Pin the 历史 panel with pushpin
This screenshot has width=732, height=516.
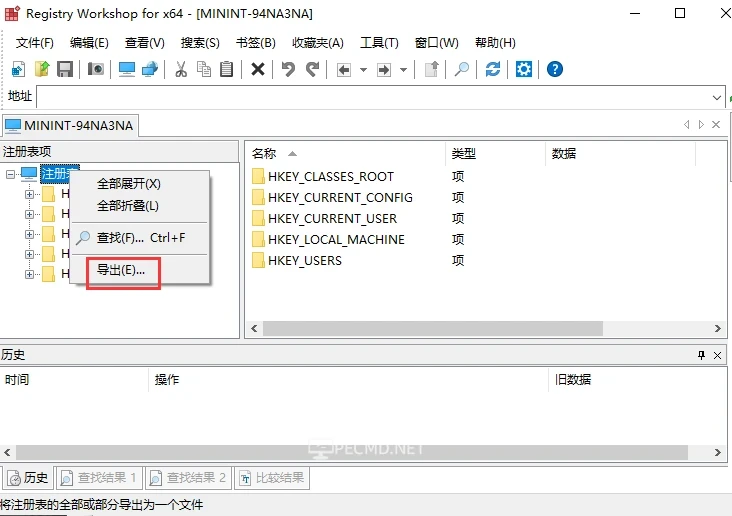coord(701,355)
